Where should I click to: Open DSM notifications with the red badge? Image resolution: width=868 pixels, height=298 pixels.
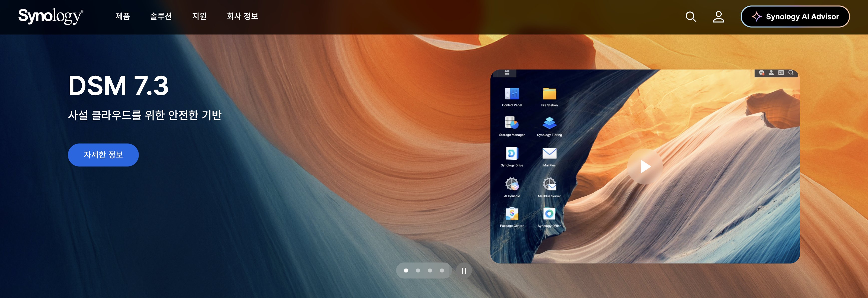(x=762, y=72)
